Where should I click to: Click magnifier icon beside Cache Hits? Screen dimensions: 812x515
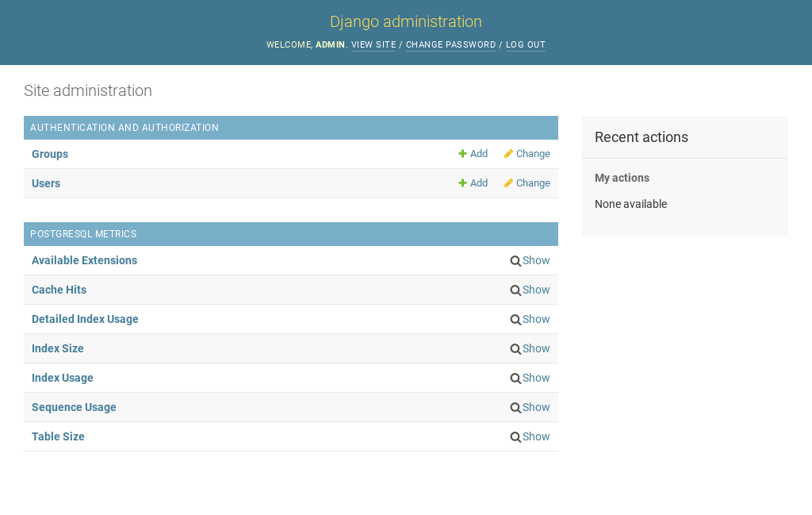[x=515, y=290]
